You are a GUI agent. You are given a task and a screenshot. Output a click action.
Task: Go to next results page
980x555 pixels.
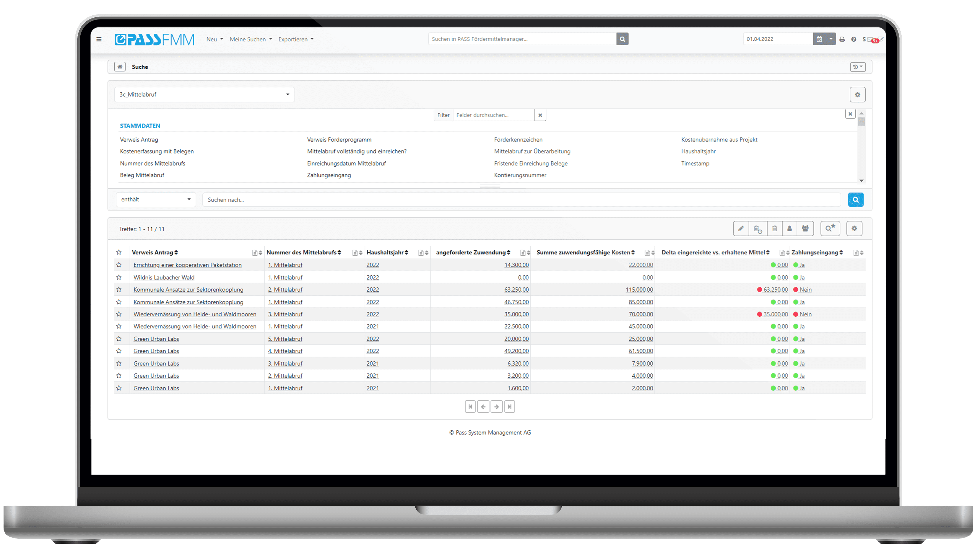pos(497,407)
